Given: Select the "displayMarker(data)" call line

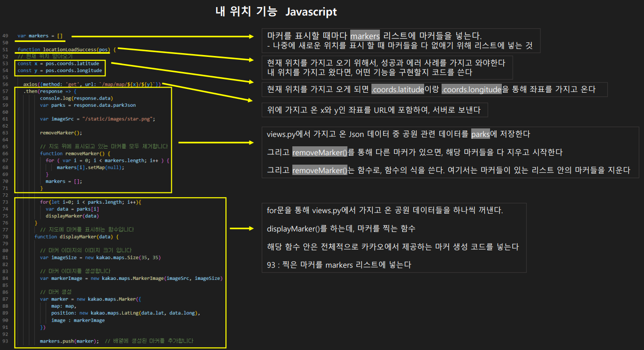Looking at the screenshot, I should point(72,216).
